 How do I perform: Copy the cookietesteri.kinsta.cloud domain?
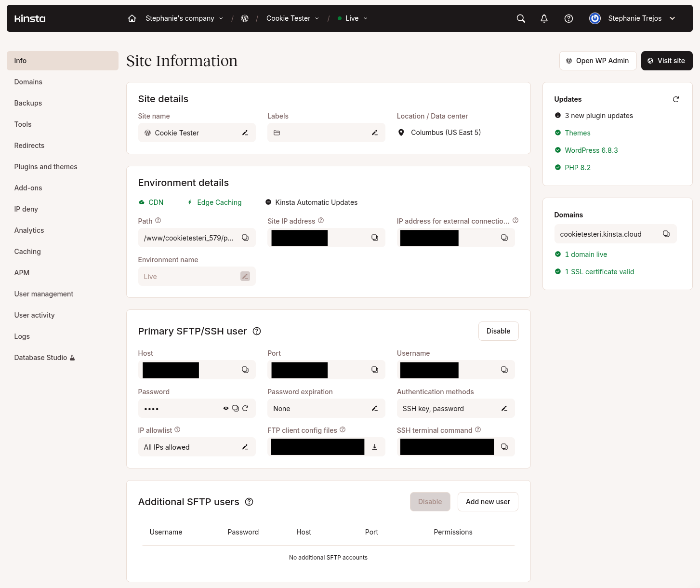(666, 234)
